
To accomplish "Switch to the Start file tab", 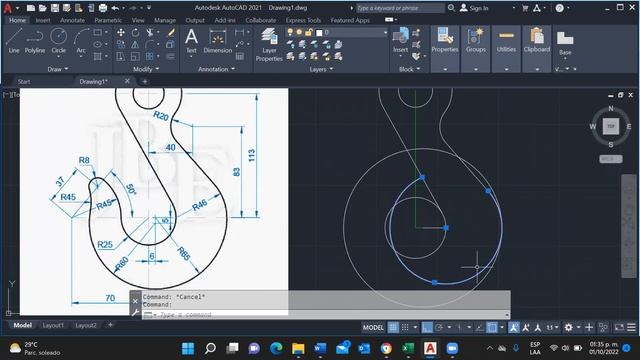I will coord(24,82).
